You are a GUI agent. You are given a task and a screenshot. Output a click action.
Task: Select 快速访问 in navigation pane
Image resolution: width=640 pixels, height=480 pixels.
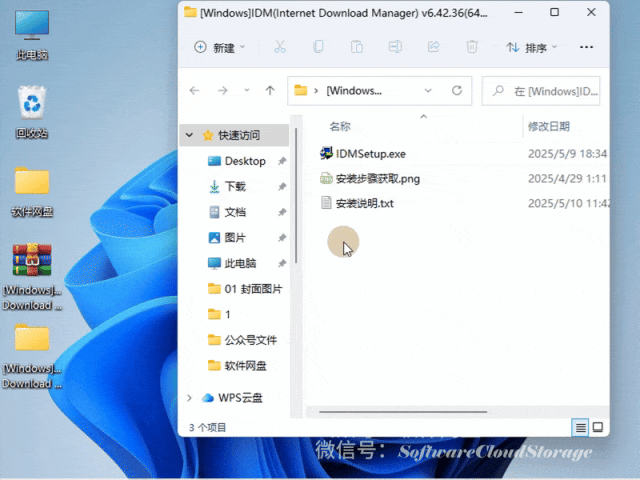234,135
